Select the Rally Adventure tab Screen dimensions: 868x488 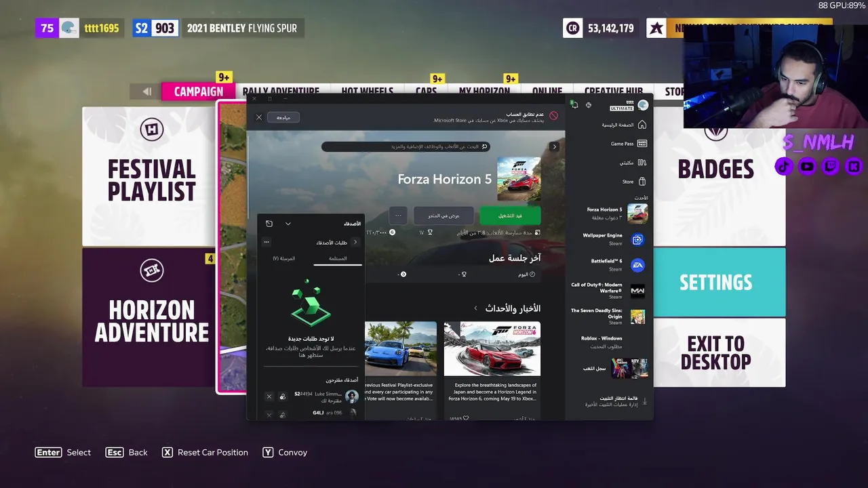281,91
